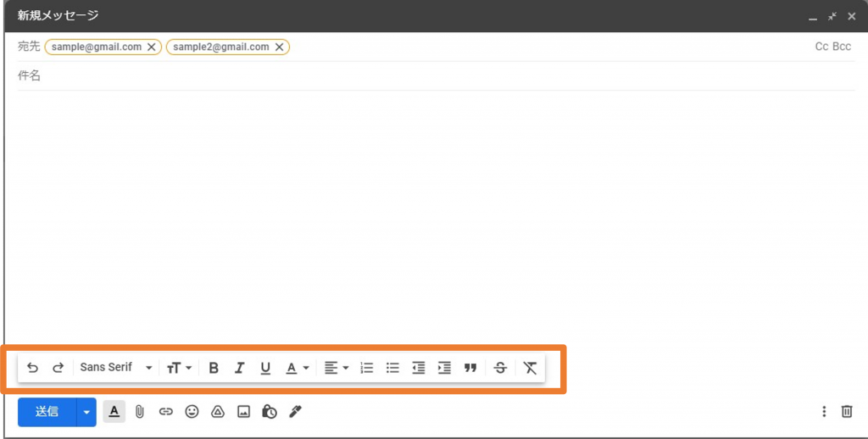
Task: Add Cc recipients
Action: pyautogui.click(x=821, y=47)
